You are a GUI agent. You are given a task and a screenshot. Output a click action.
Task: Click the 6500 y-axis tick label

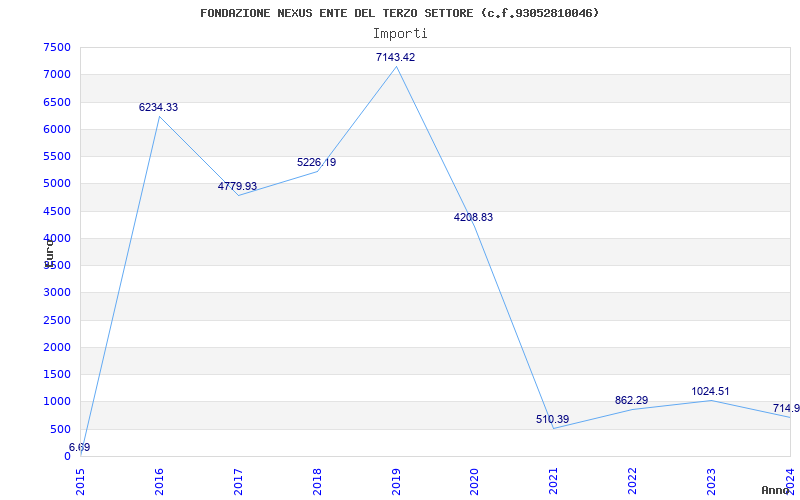tap(57, 102)
